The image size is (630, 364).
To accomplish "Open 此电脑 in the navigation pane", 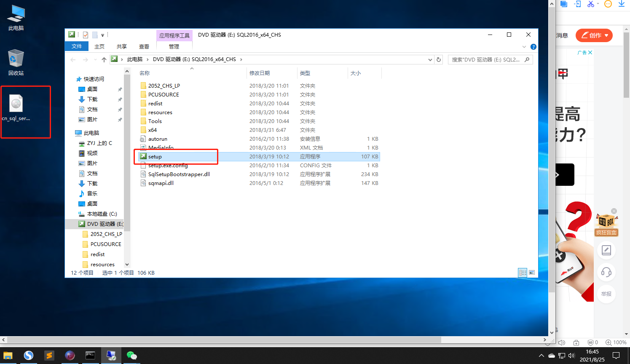I will coord(91,133).
